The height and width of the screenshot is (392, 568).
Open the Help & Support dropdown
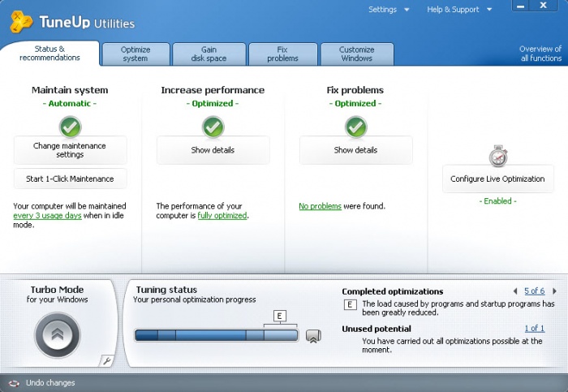coord(459,10)
